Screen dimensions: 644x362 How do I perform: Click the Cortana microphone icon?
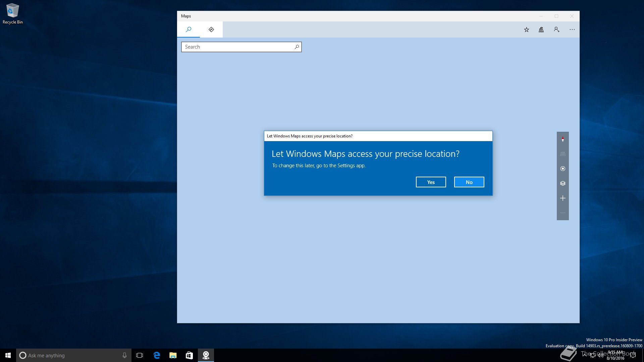(124, 355)
